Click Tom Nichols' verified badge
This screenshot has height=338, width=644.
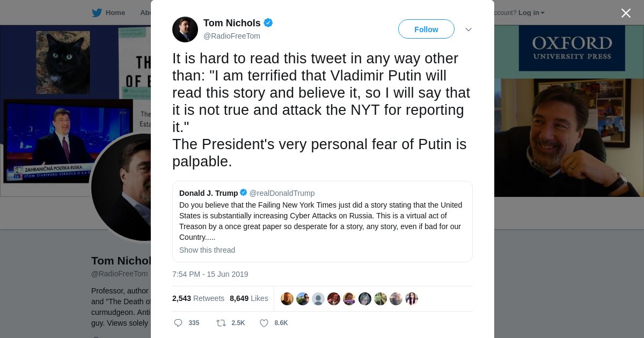268,23
